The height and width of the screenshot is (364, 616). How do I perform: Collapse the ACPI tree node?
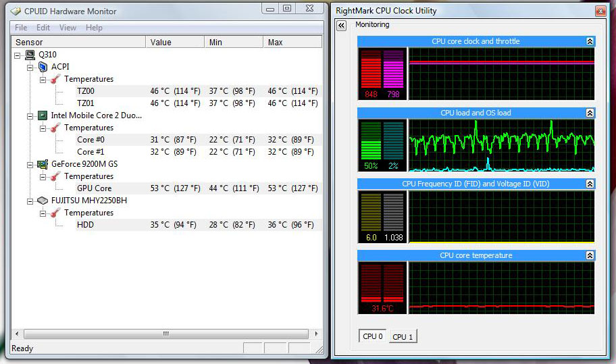(30, 68)
